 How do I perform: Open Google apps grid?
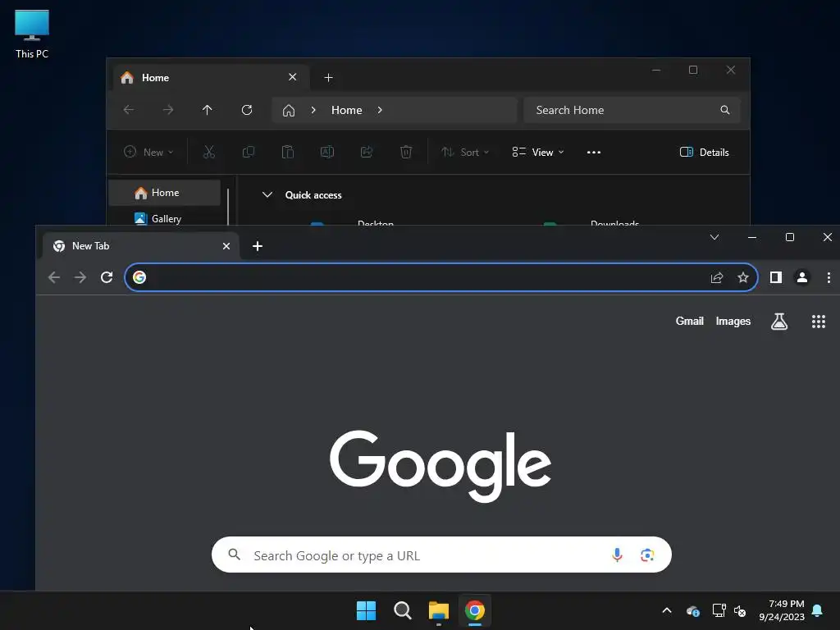coord(819,322)
